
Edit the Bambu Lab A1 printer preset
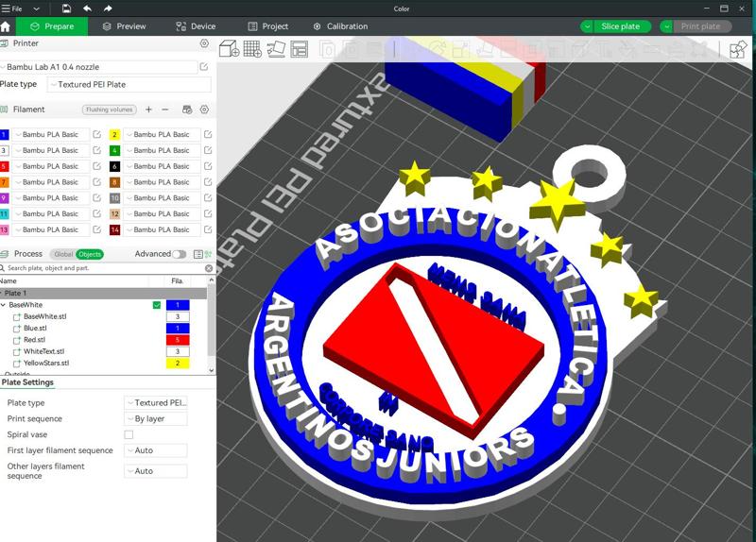point(204,67)
